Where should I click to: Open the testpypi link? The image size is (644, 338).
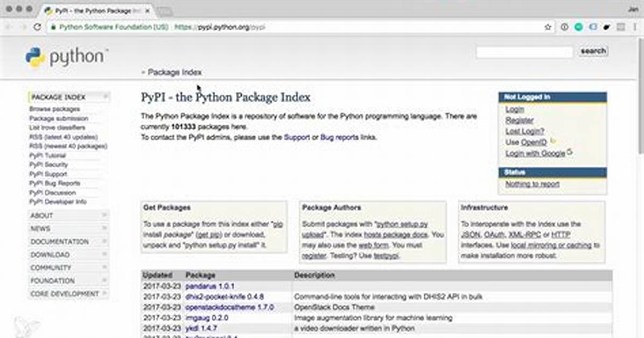pos(386,256)
